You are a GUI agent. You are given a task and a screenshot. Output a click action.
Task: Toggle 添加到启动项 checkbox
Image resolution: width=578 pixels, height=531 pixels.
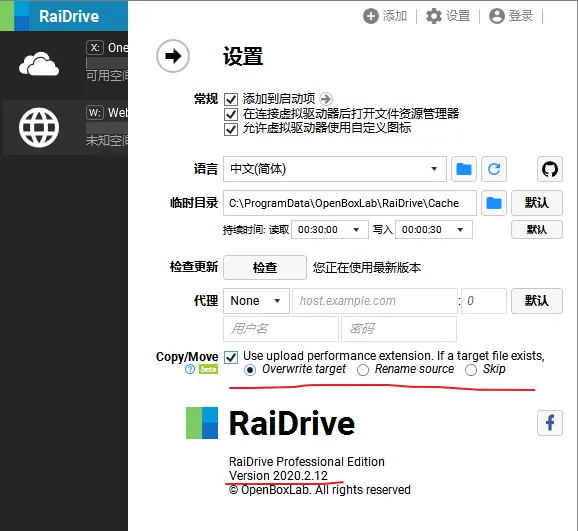tap(231, 99)
